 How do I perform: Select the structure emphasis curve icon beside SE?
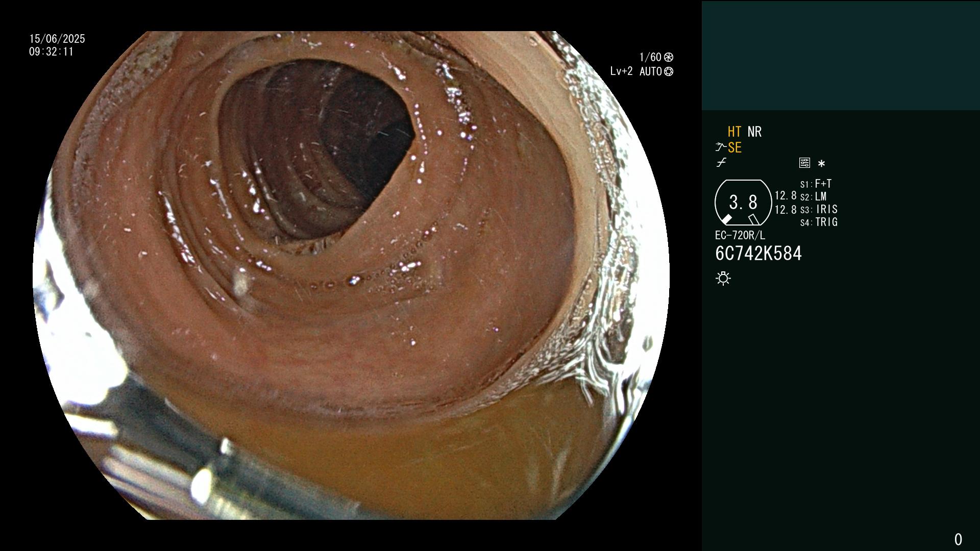pyautogui.click(x=720, y=147)
